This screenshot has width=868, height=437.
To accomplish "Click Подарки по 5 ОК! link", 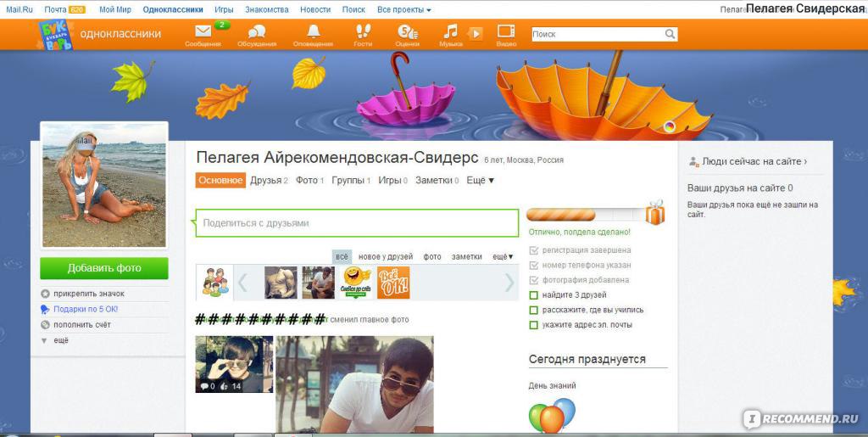I will click(x=86, y=309).
